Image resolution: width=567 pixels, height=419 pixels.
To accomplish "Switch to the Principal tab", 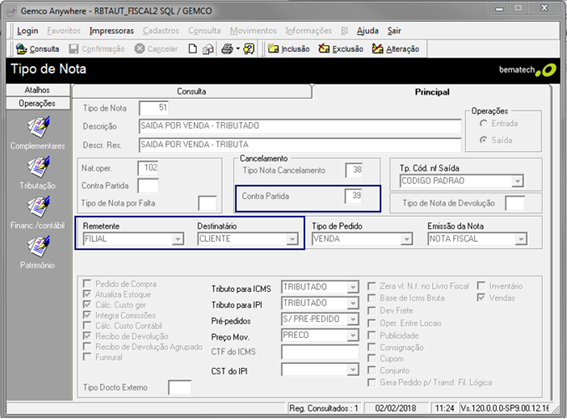I will tap(432, 92).
